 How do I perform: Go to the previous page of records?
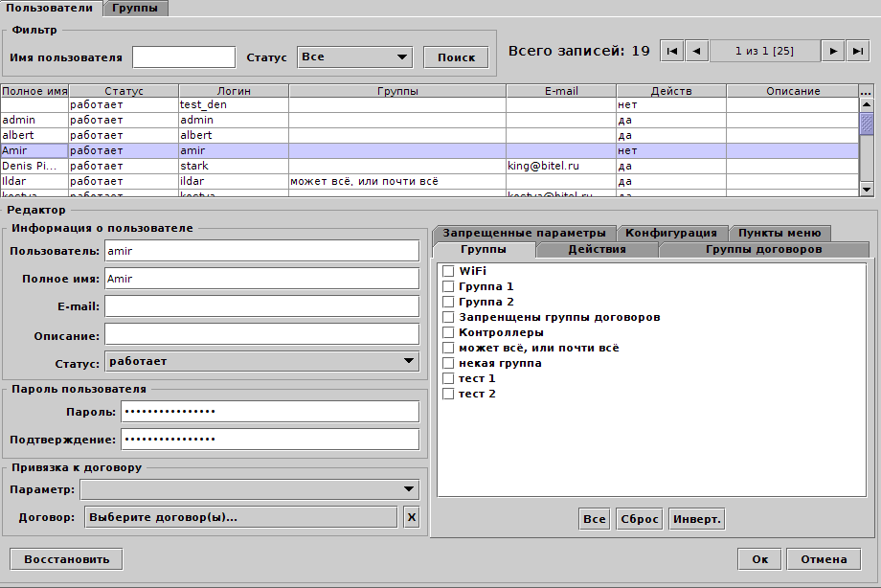tap(696, 51)
